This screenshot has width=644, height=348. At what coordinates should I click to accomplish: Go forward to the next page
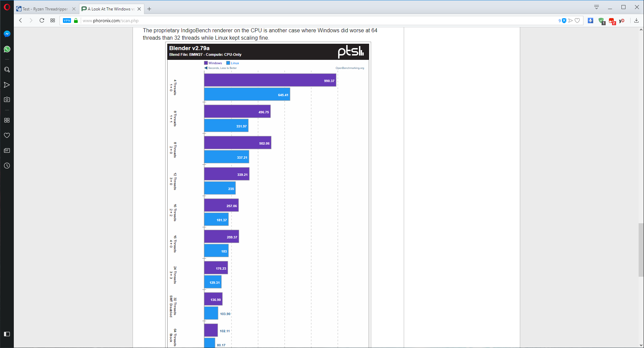31,21
